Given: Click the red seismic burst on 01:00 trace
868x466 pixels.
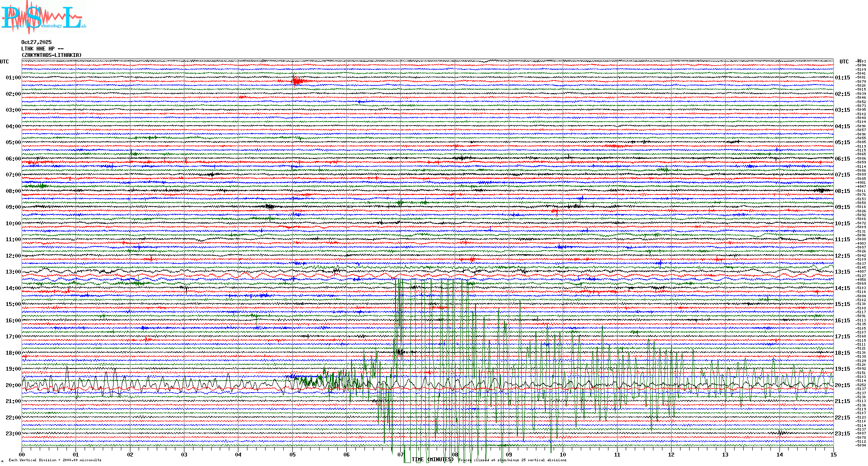Looking at the screenshot, I should [297, 81].
